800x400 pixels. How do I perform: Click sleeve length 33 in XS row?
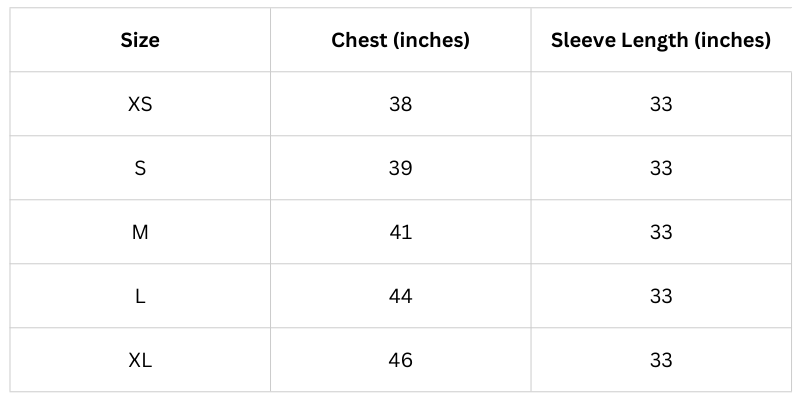[x=661, y=104]
